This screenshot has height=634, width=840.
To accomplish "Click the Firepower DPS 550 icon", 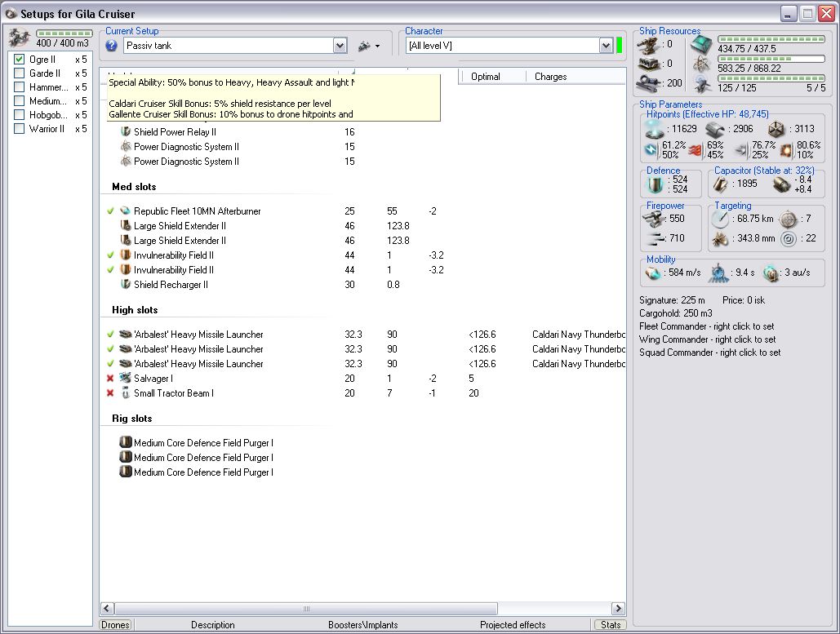I will [653, 219].
